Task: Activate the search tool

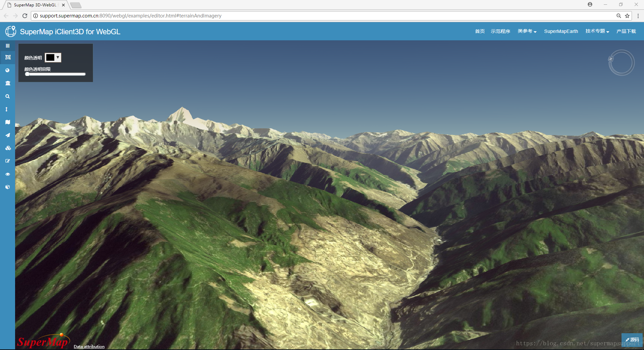Action: click(x=7, y=96)
